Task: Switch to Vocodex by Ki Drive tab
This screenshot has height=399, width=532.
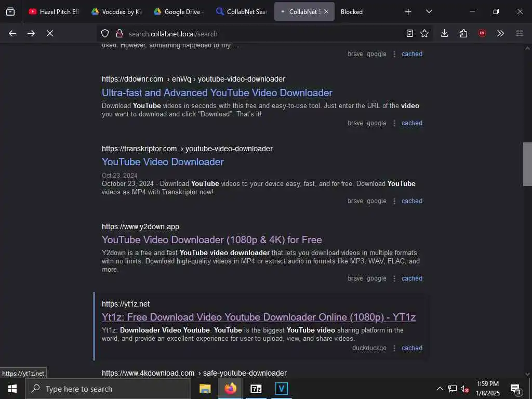Action: 116,11
